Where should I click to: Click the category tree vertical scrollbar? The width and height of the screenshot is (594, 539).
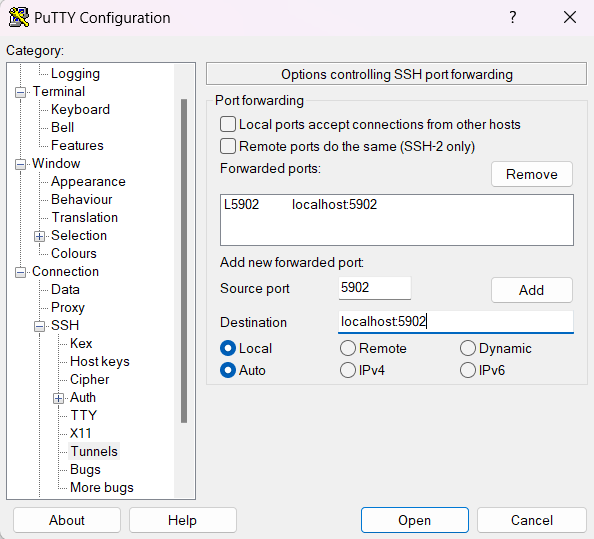(x=184, y=261)
